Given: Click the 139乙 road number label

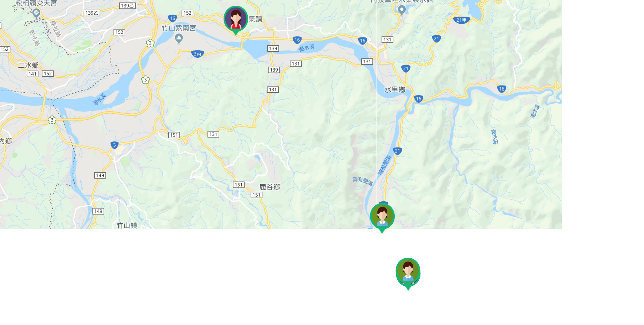Looking at the screenshot, I should click(x=127, y=6).
